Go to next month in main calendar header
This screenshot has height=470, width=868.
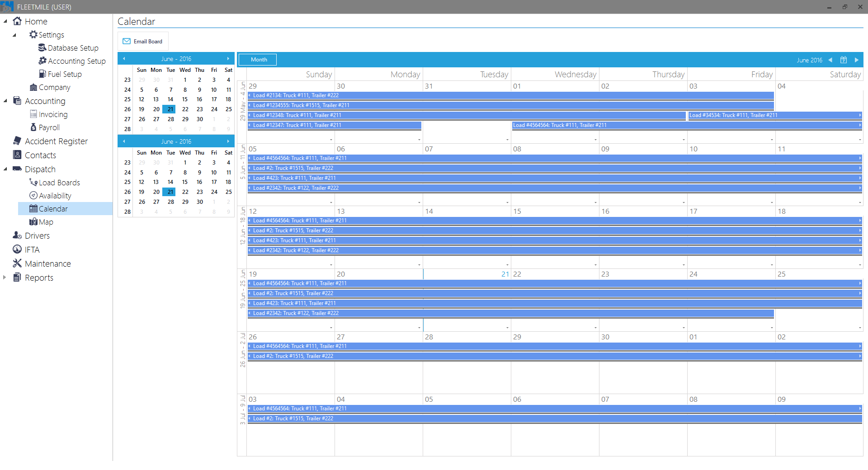[x=856, y=60]
